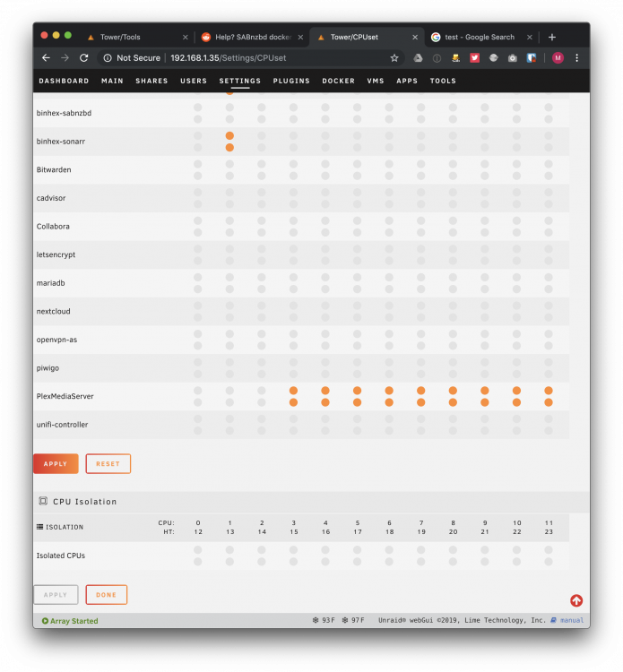Isolate HT 23 in Isolated CPUs row
This screenshot has width=623, height=672.
[x=549, y=562]
